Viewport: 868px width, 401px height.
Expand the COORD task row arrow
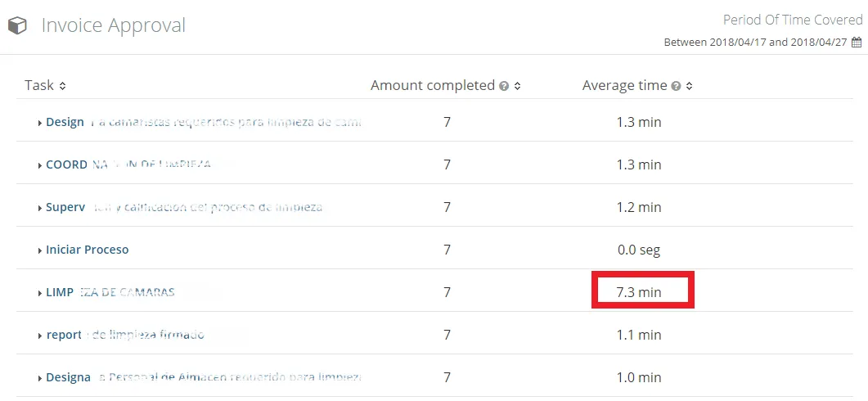[40, 165]
